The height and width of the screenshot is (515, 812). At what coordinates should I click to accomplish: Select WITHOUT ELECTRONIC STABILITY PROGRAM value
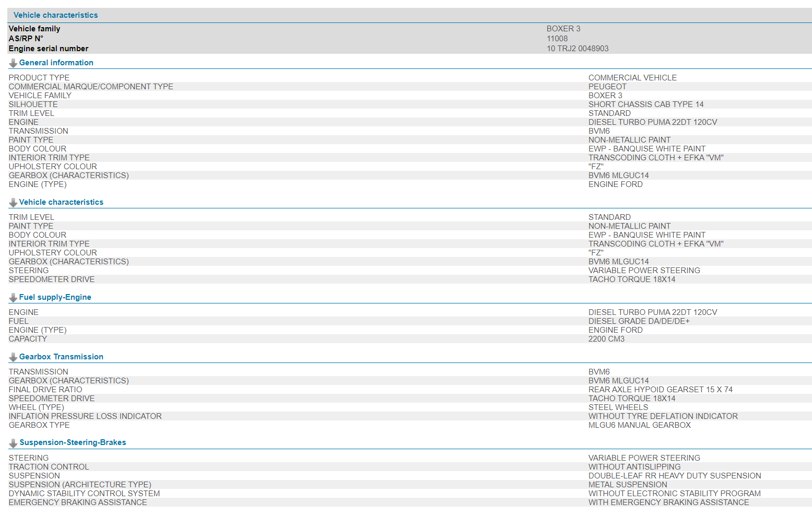click(675, 494)
